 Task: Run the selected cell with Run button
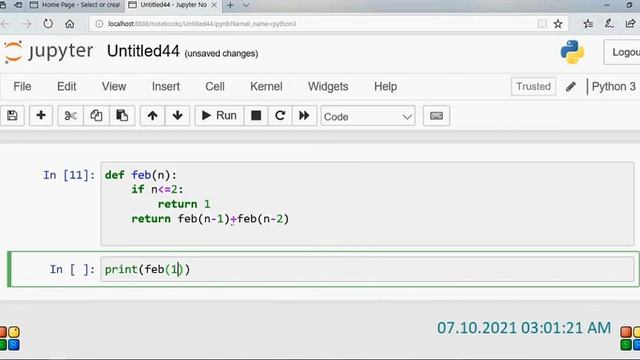[219, 116]
